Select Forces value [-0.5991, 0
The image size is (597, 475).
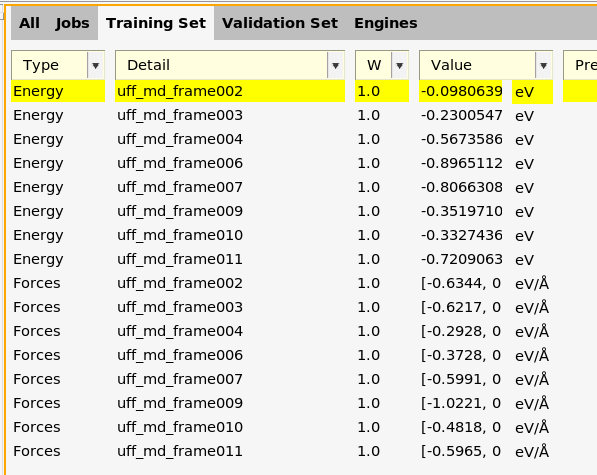pos(461,379)
